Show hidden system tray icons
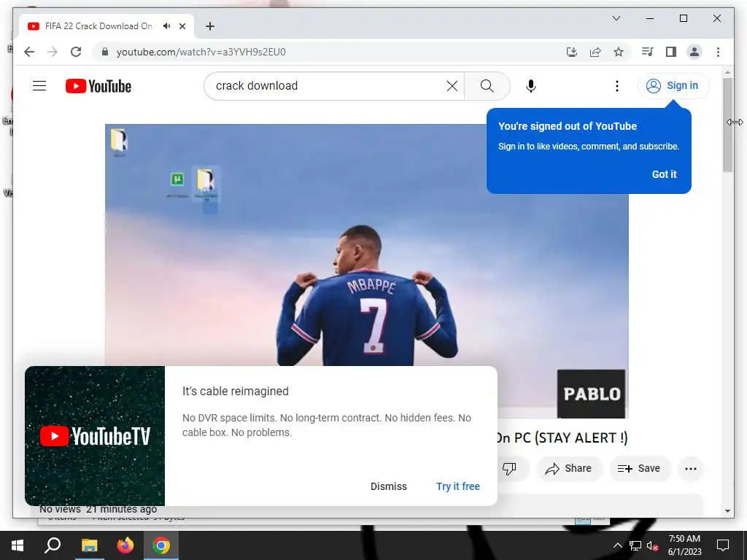This screenshot has width=747, height=560. tap(617, 545)
